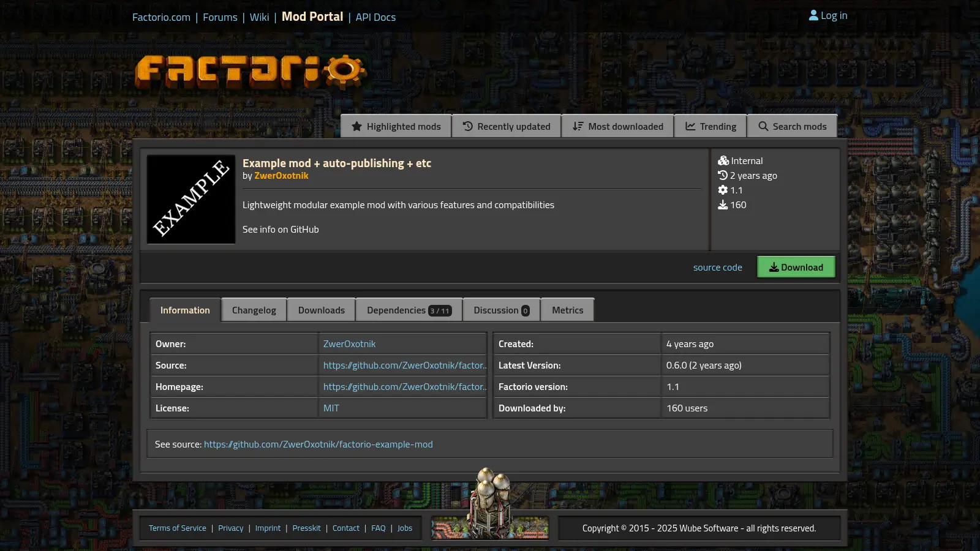Open the EXAMPLE mod thumbnail
Image resolution: width=980 pixels, height=551 pixels.
click(x=191, y=199)
